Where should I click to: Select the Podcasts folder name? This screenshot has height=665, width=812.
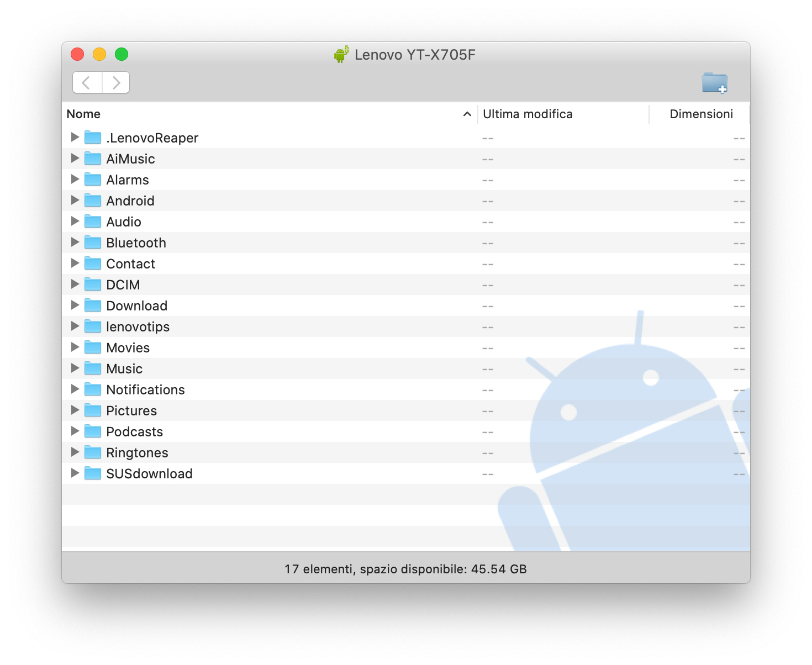click(134, 432)
